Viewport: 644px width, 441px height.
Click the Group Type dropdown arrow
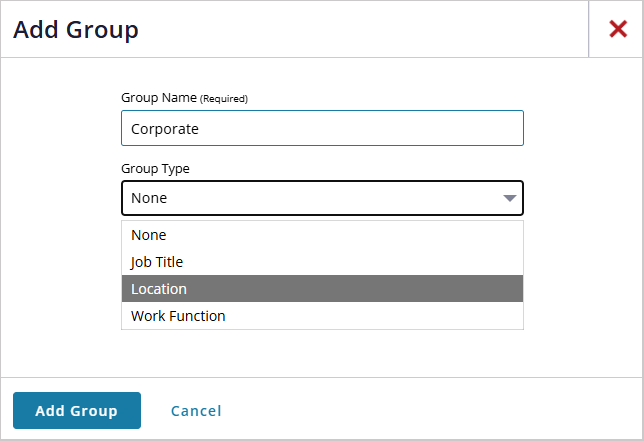509,198
